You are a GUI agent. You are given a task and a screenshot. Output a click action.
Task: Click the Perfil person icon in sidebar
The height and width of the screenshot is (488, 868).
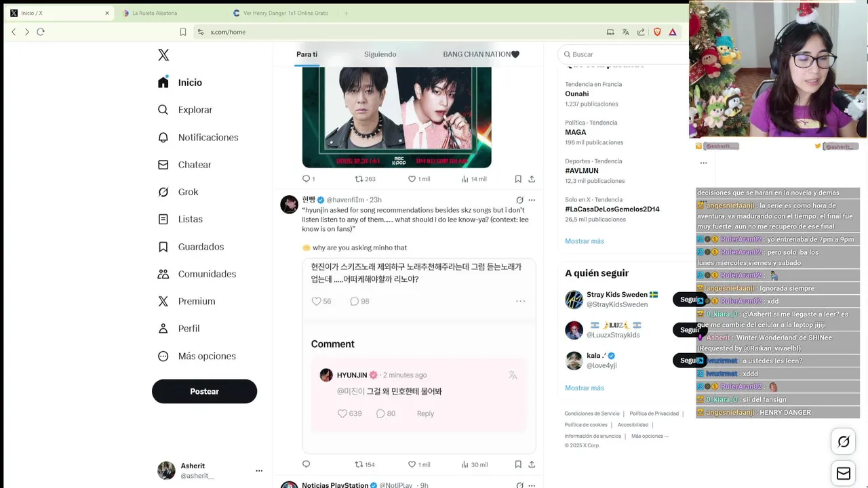[163, 328]
